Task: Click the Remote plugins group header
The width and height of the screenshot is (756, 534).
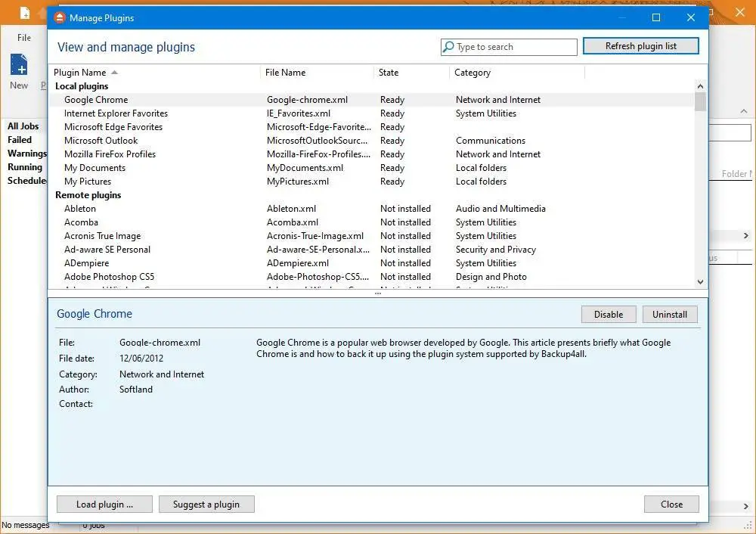Action: tap(88, 195)
